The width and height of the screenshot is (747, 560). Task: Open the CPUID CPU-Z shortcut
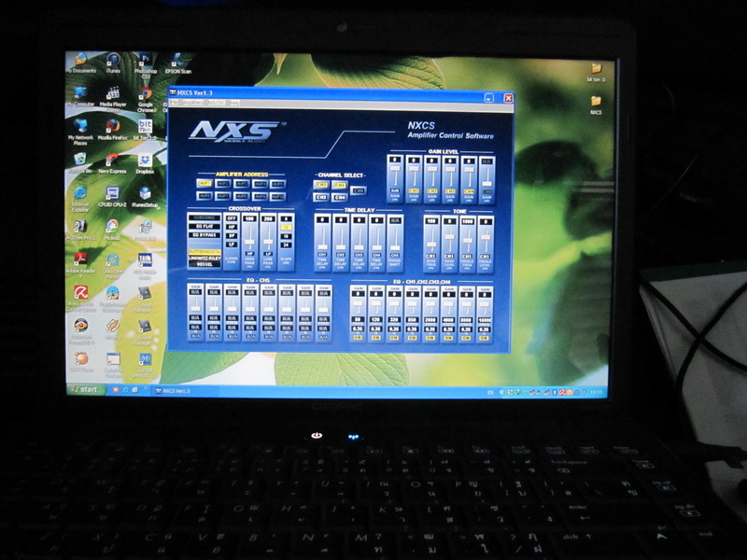(x=112, y=197)
